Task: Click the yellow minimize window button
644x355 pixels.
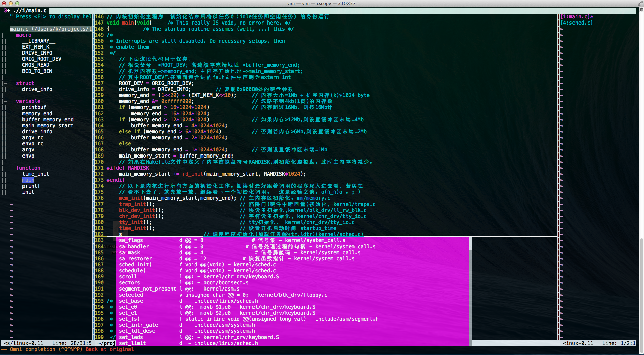Action: pos(11,3)
